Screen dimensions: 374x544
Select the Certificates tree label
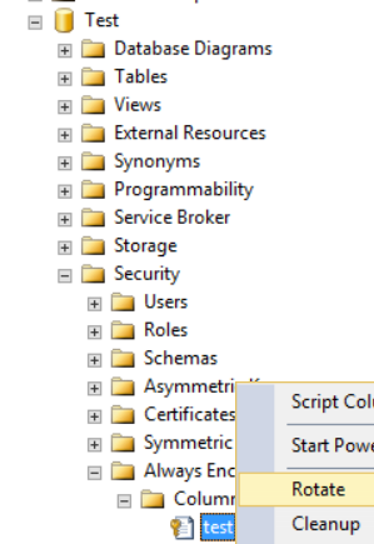[190, 414]
